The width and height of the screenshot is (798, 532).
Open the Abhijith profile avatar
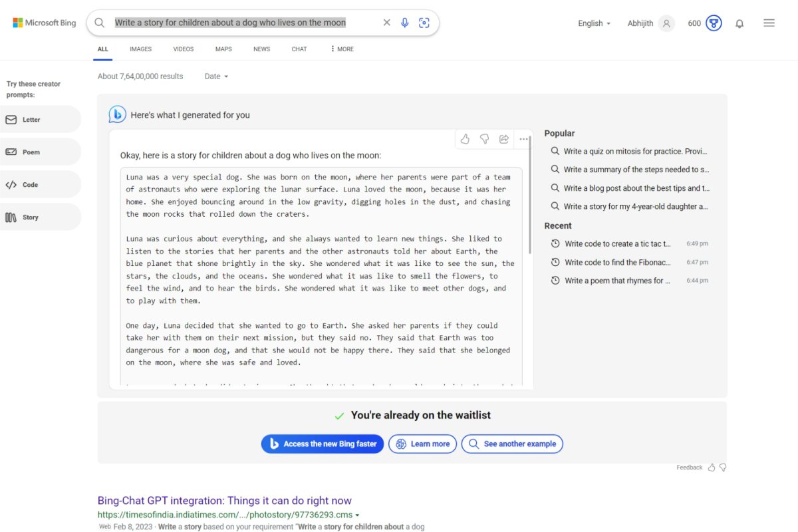pyautogui.click(x=666, y=23)
